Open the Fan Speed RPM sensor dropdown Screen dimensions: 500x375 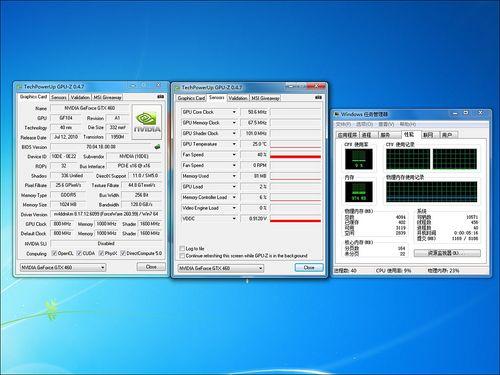[234, 165]
